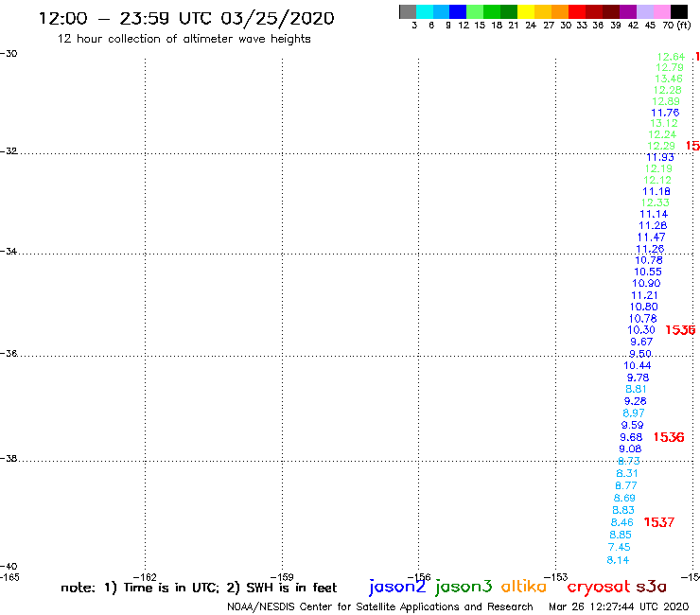Select the wave height value 9.67

point(641,342)
